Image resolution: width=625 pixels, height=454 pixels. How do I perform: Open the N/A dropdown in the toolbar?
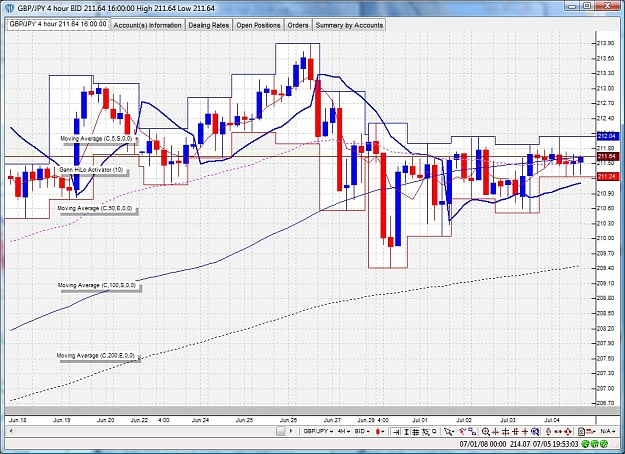607,431
